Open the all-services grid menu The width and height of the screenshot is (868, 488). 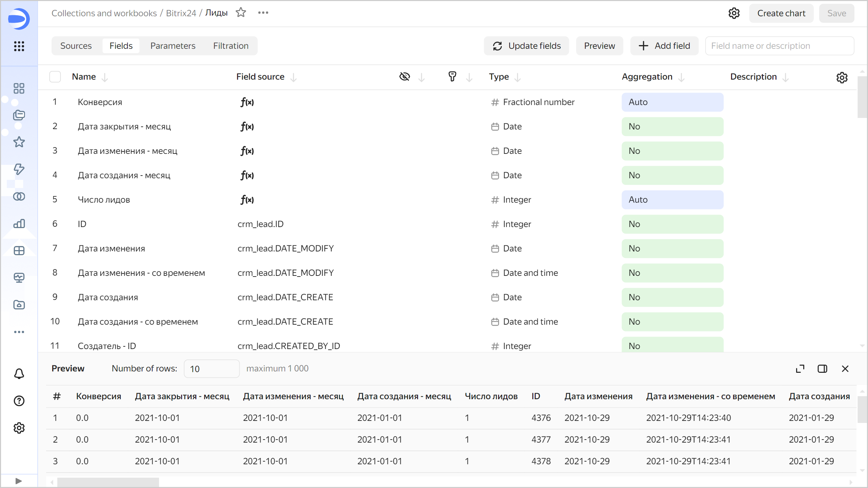19,46
